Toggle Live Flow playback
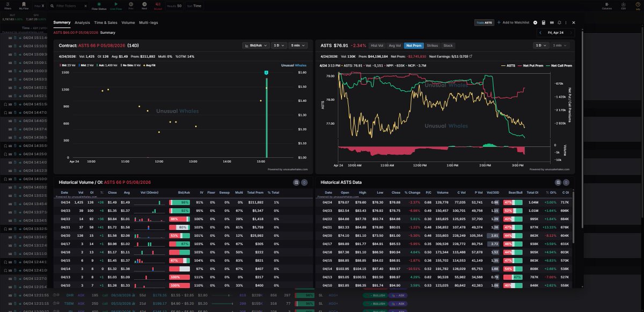This screenshot has height=312, width=644. click(x=115, y=6)
